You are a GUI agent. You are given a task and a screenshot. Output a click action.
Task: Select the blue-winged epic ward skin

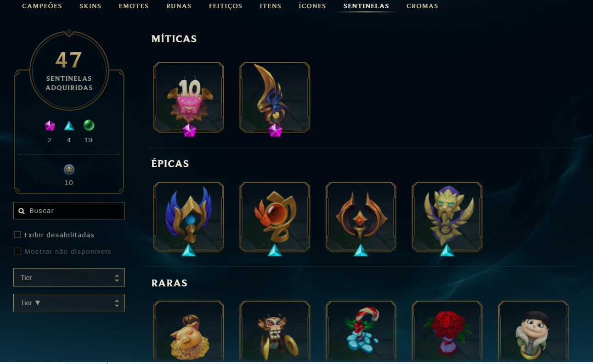pos(189,217)
